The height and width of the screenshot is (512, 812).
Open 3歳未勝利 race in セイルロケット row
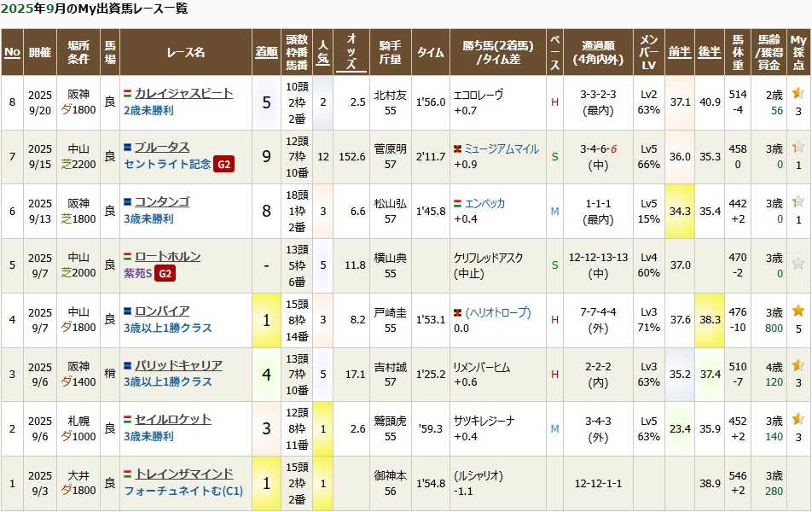tap(148, 436)
